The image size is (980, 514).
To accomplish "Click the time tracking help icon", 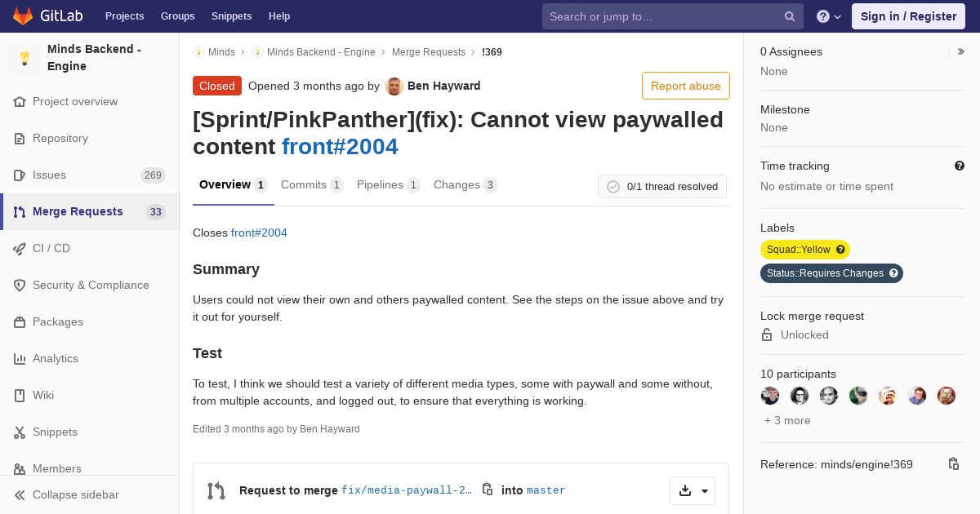I will tap(960, 166).
